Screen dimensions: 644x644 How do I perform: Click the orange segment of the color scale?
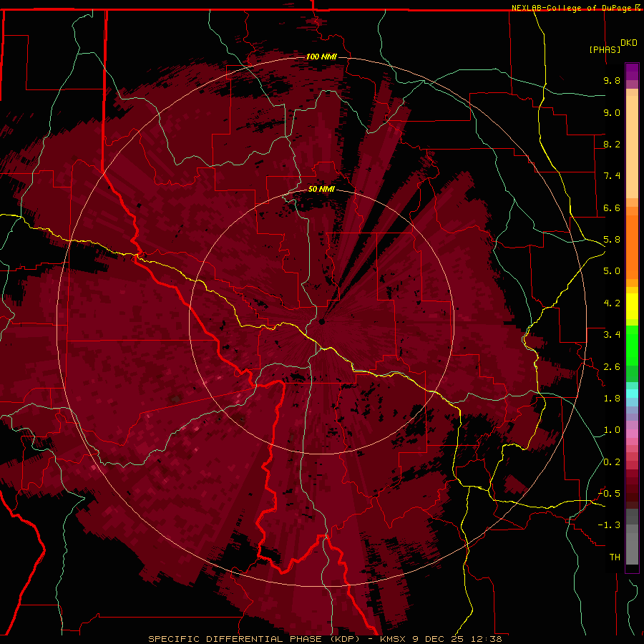632,248
